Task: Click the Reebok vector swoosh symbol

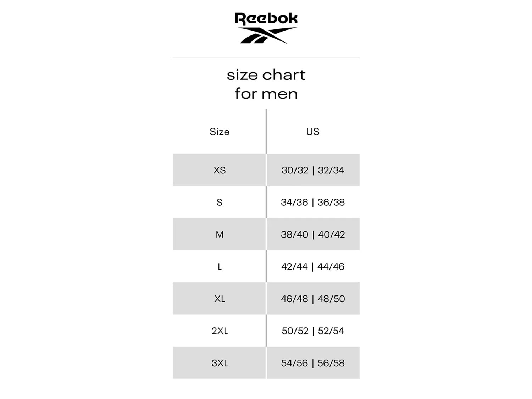Action: (267, 35)
